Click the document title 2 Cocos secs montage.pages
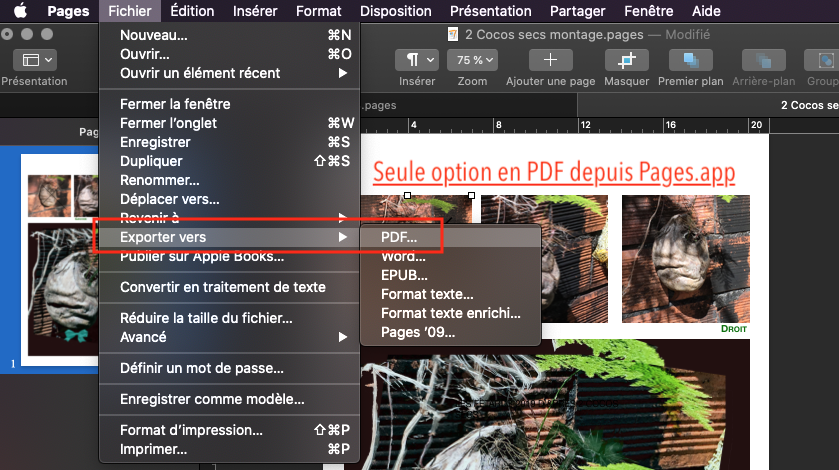839x470 pixels. click(554, 35)
